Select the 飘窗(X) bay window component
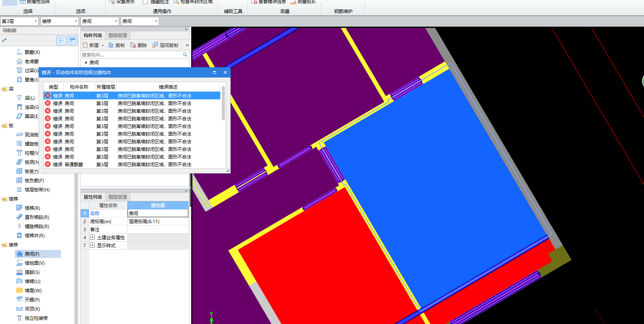Image resolution: width=644 pixels, height=324 pixels. click(x=28, y=52)
